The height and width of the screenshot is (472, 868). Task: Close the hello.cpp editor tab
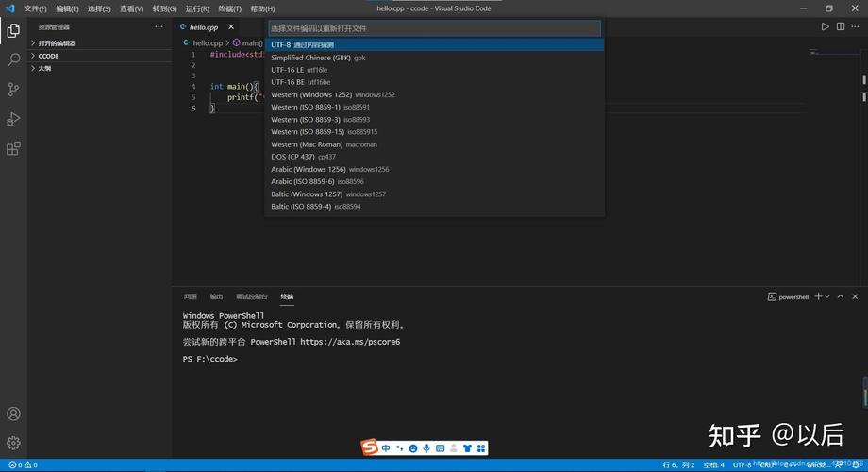tap(231, 26)
